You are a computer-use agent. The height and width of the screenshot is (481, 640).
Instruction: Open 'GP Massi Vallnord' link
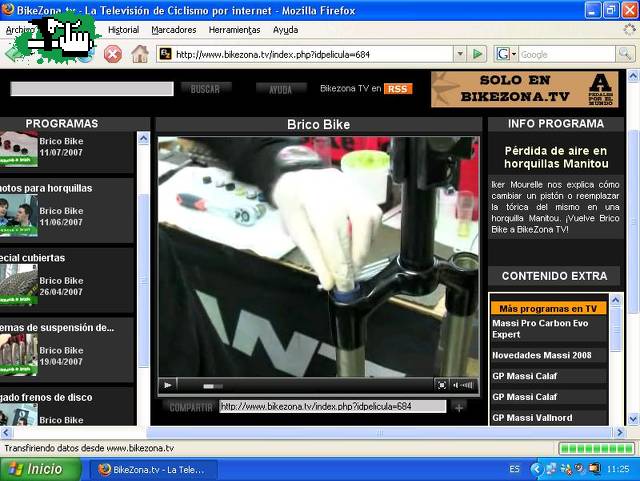(x=532, y=418)
